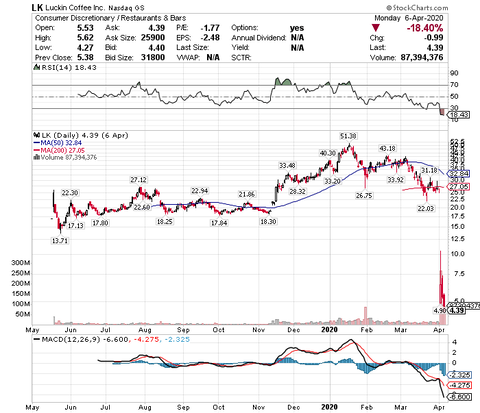Click the candlestick icon beside LK (Daily)
Viewport: 480px width, 413px height.
pyautogui.click(x=36, y=135)
